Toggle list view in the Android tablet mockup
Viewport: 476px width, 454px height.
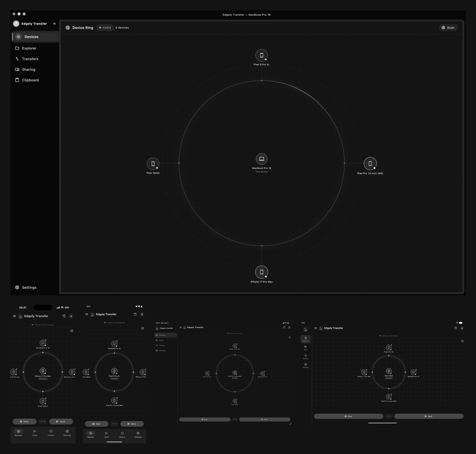462,341
